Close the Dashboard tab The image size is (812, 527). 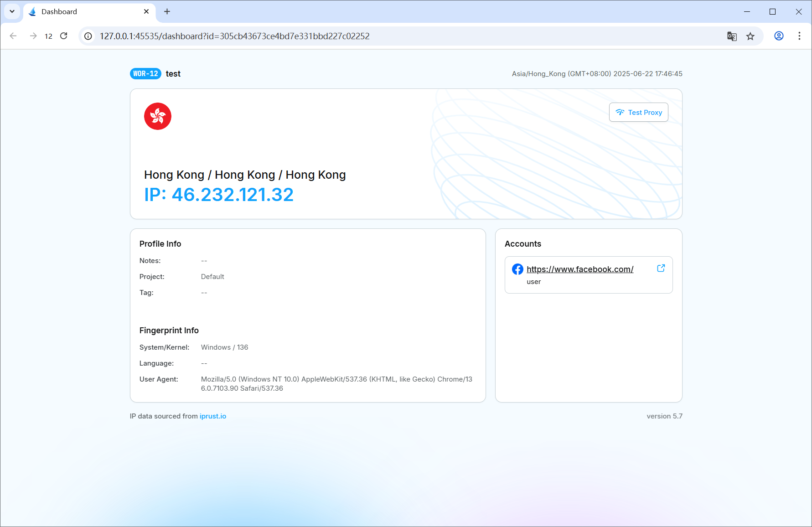pyautogui.click(x=146, y=12)
